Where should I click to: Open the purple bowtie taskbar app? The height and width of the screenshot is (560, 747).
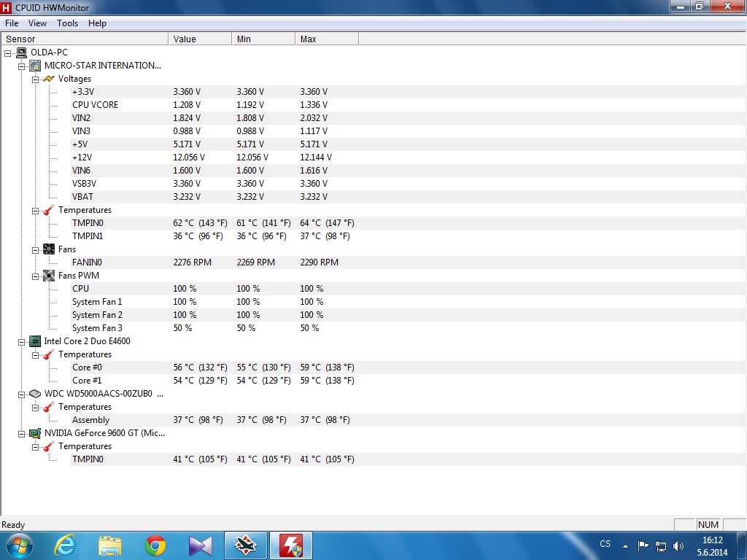click(x=200, y=545)
